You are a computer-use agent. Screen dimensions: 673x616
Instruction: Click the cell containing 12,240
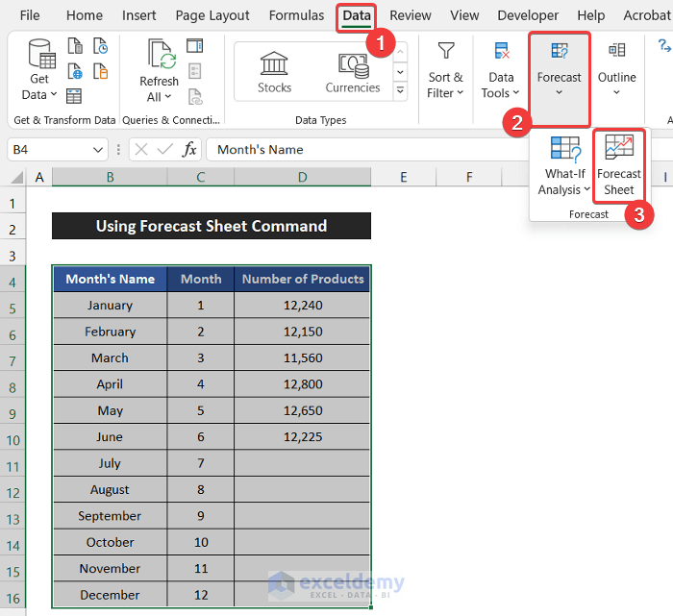[302, 306]
